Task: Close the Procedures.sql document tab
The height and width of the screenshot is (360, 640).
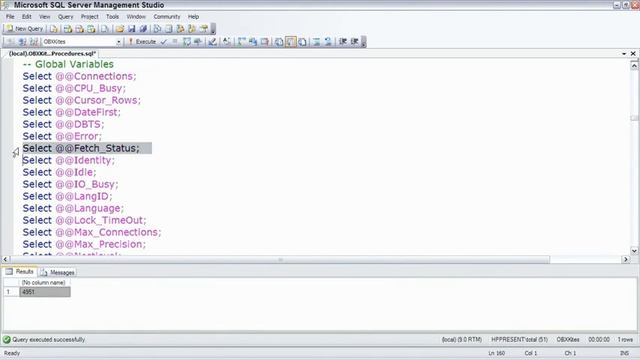Action: (x=633, y=54)
